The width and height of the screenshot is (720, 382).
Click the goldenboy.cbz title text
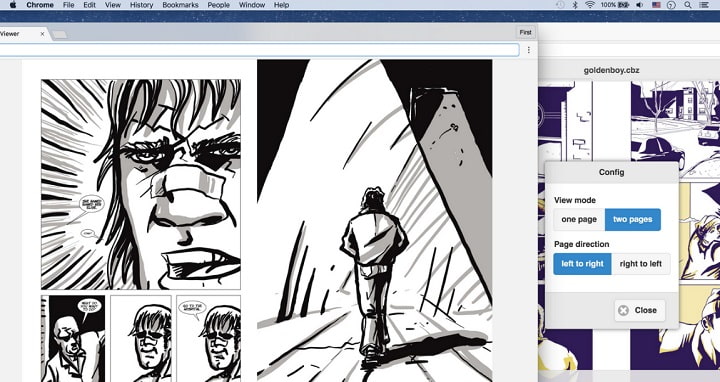pos(612,70)
